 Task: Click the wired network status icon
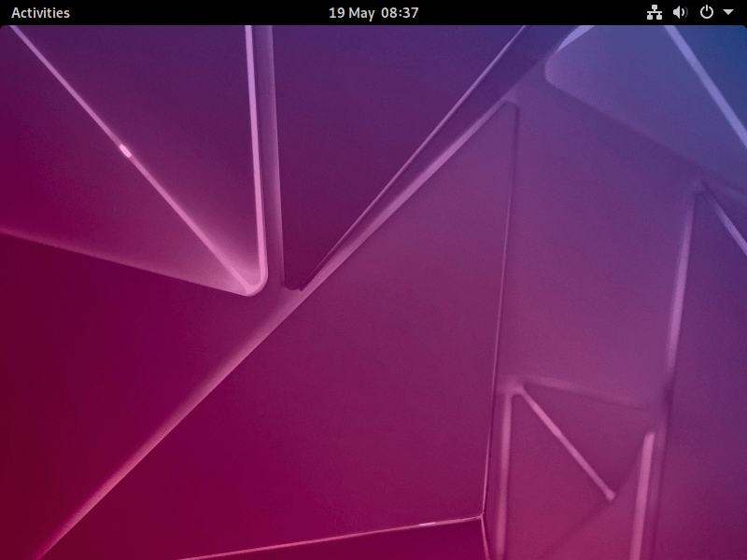click(x=654, y=13)
